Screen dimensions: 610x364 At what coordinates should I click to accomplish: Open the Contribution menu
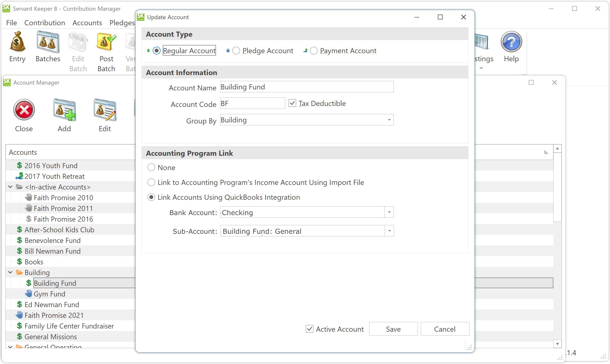pos(45,22)
